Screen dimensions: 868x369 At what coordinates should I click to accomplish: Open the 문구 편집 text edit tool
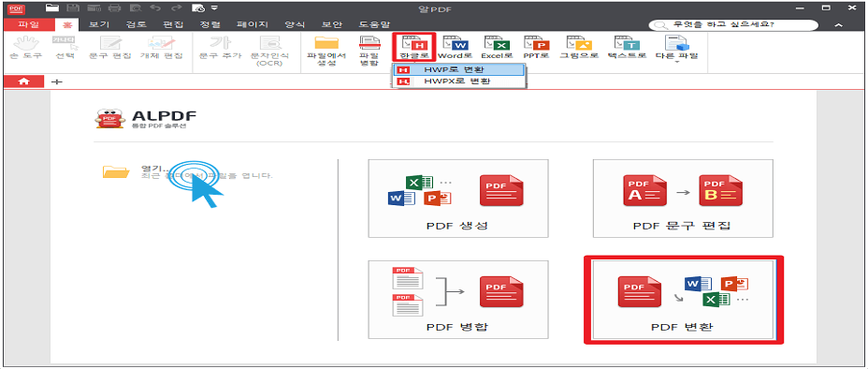point(110,48)
